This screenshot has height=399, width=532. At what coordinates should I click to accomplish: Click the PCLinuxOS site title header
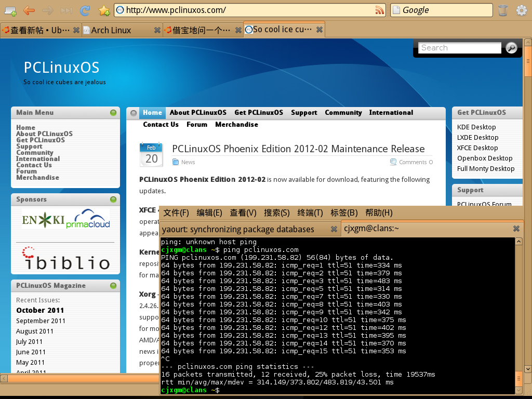click(61, 68)
